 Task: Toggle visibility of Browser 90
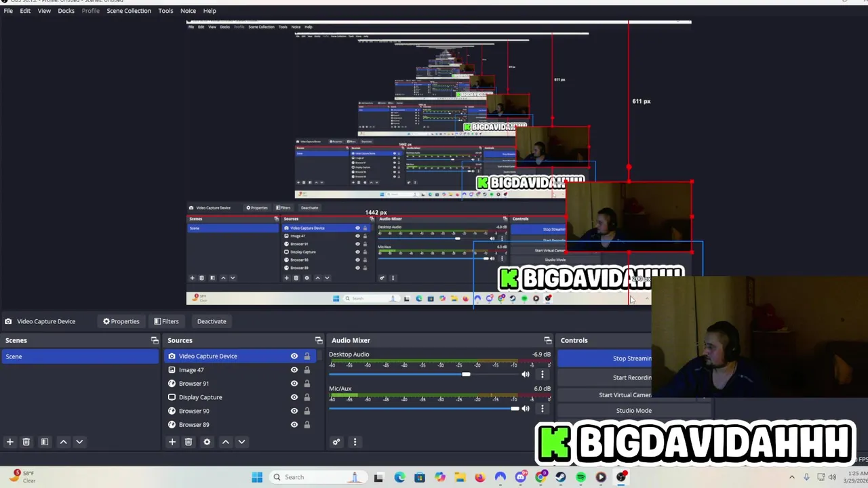(x=294, y=411)
